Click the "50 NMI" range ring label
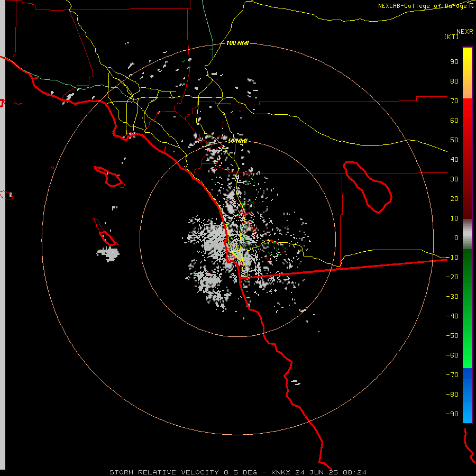476x476 pixels. 237,141
